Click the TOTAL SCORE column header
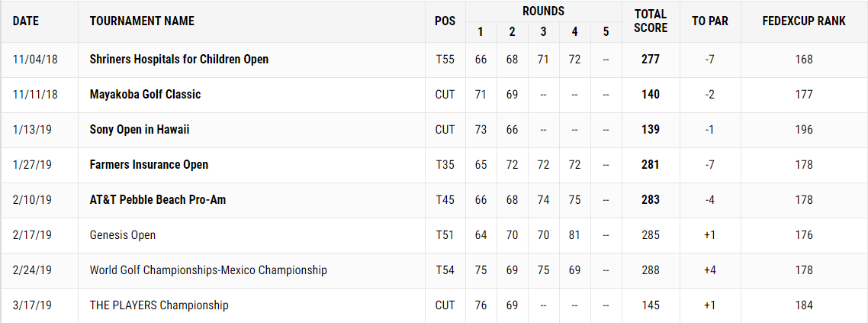Image resolution: width=868 pixels, height=323 pixels. (651, 21)
